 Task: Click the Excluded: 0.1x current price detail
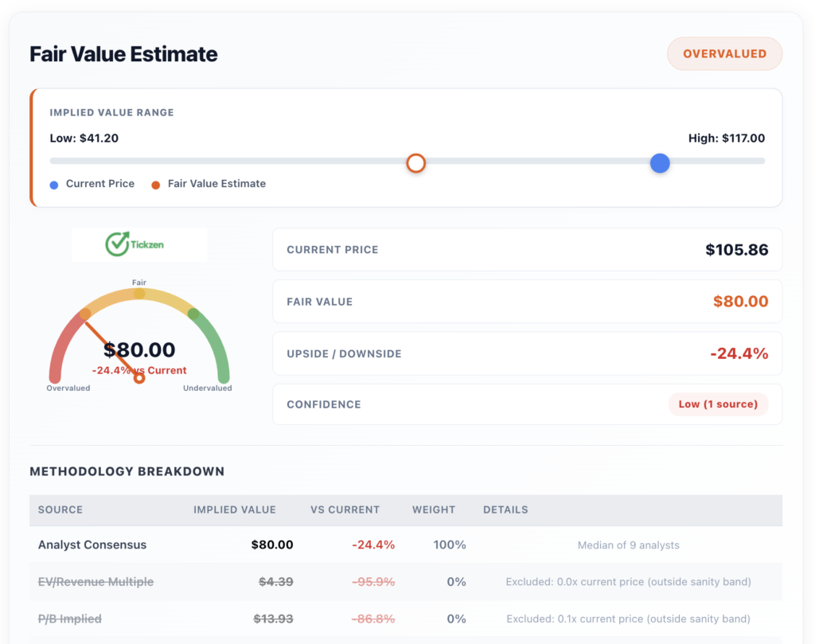(x=629, y=619)
